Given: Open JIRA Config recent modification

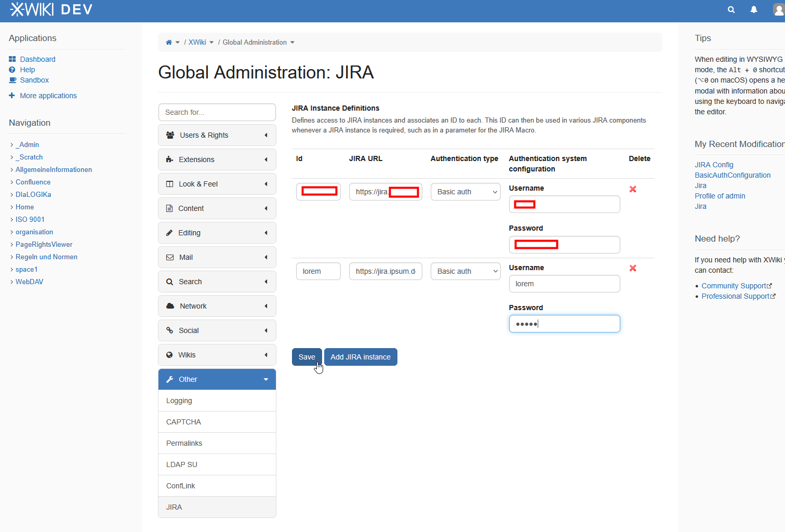Looking at the screenshot, I should [714, 165].
